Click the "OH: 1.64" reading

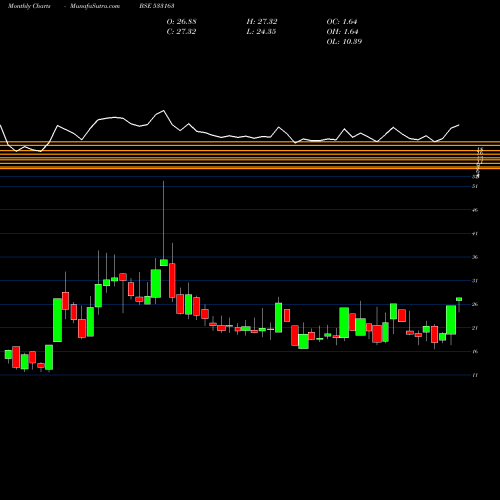tap(342, 32)
